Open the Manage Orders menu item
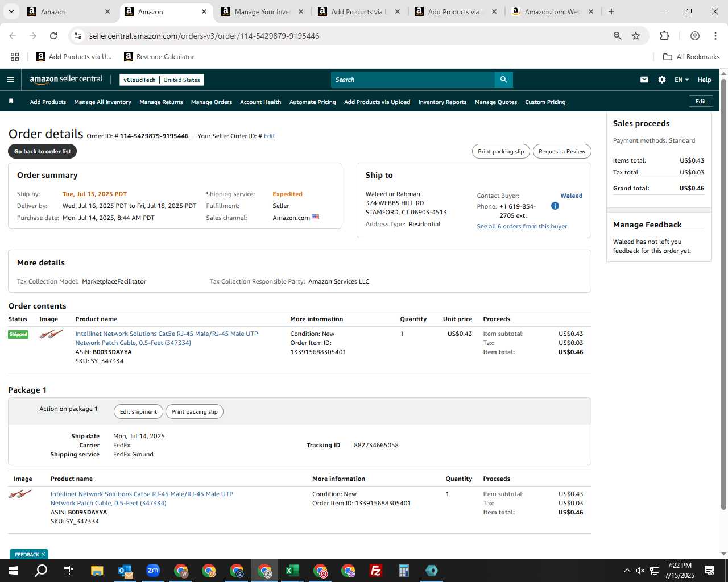 (212, 102)
